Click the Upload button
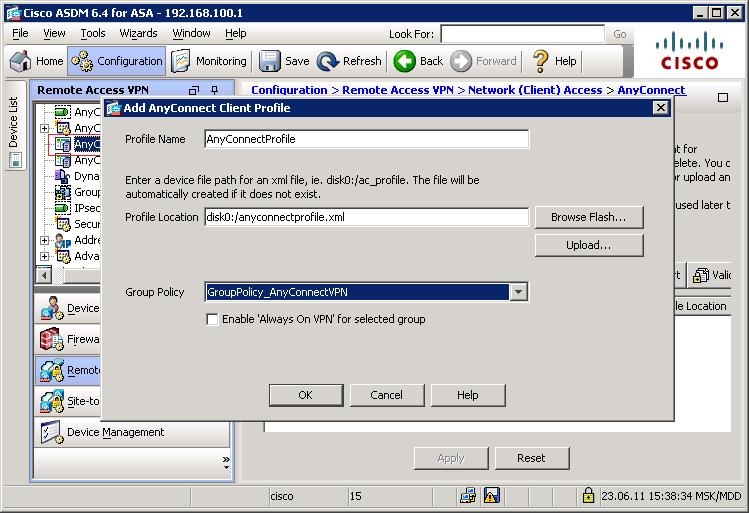The width and height of the screenshot is (749, 513). (588, 245)
